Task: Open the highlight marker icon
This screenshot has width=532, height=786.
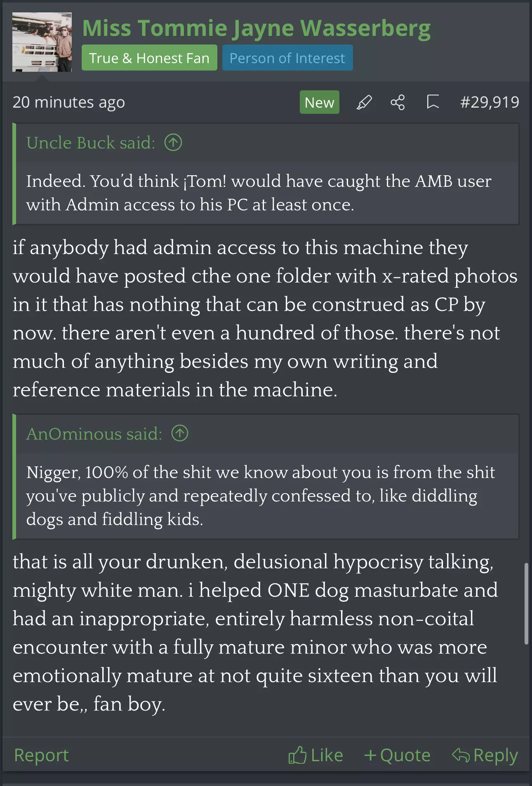Action: click(364, 102)
